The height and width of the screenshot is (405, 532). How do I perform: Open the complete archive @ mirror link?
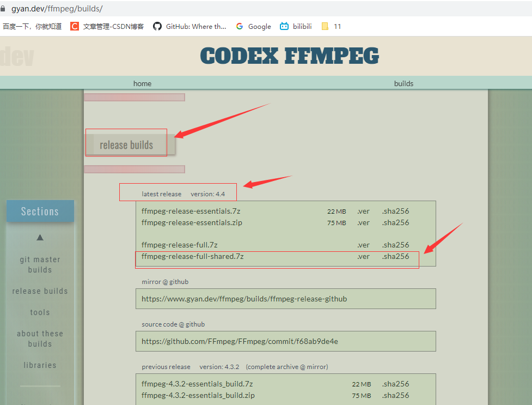pyautogui.click(x=287, y=367)
